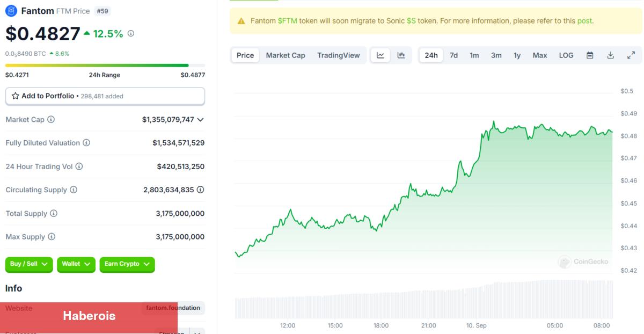Click the $FTM token link in banner
This screenshot has width=644, height=334.
pyautogui.click(x=287, y=21)
